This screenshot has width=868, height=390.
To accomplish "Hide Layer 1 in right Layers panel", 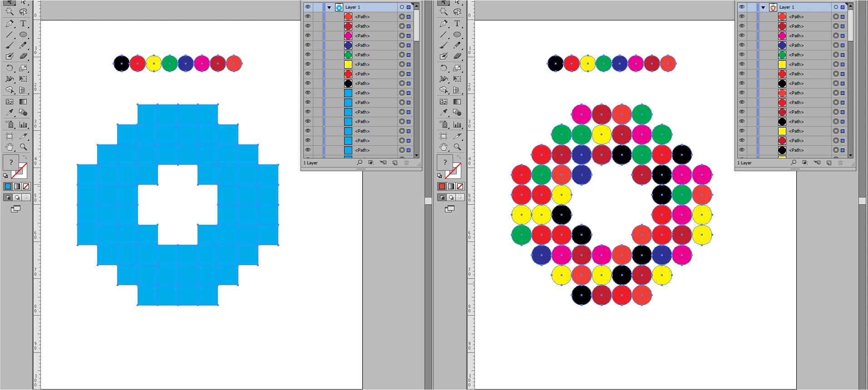I will point(742,7).
